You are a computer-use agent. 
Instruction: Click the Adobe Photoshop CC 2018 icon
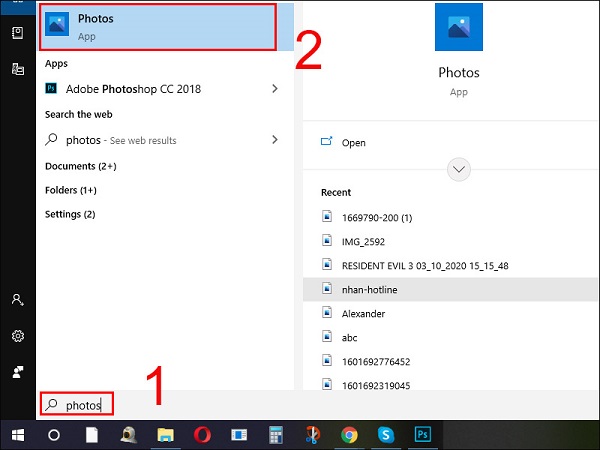[x=54, y=89]
